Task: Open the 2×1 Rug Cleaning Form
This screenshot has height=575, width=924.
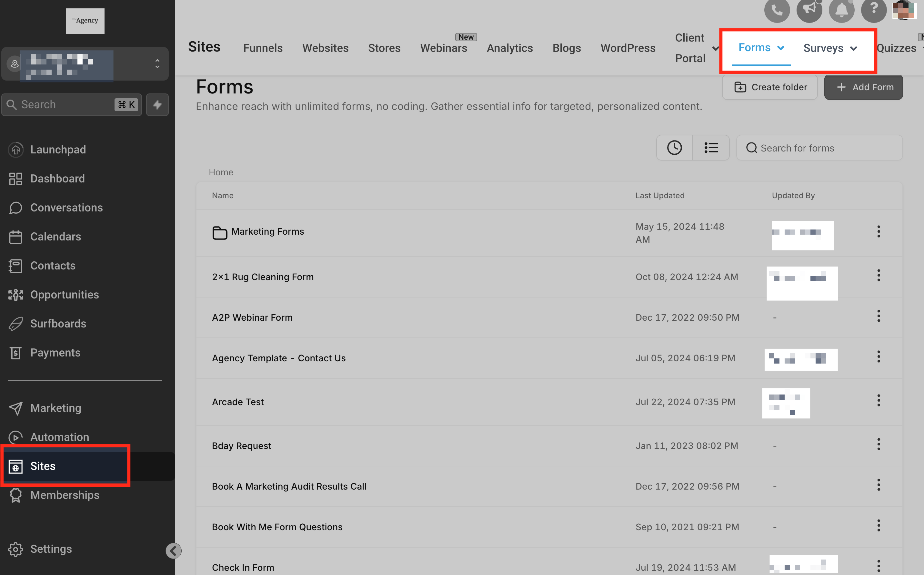Action: tap(263, 277)
